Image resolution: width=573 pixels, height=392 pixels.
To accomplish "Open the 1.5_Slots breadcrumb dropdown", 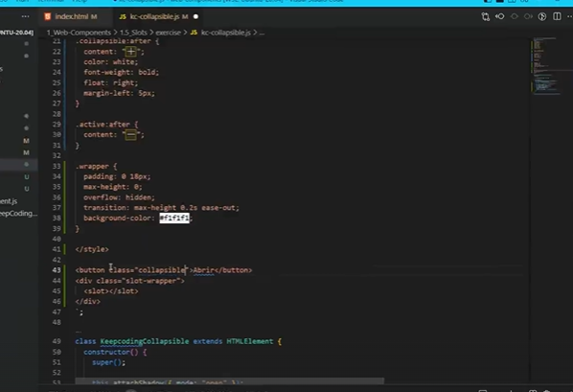I will pos(134,33).
